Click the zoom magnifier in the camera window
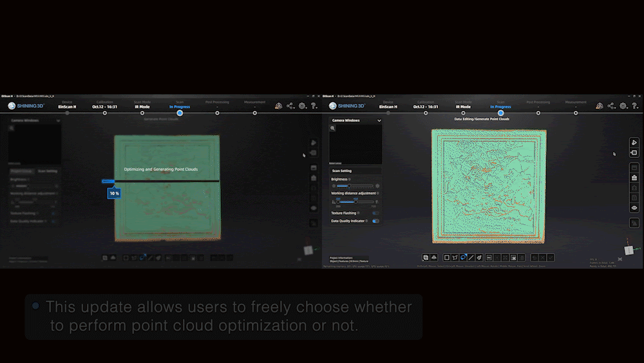Image resolution: width=644 pixels, height=363 pixels. pyautogui.click(x=333, y=128)
